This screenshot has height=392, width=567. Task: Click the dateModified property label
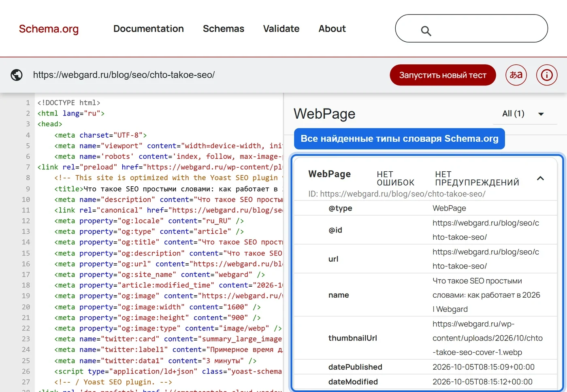[x=353, y=382]
